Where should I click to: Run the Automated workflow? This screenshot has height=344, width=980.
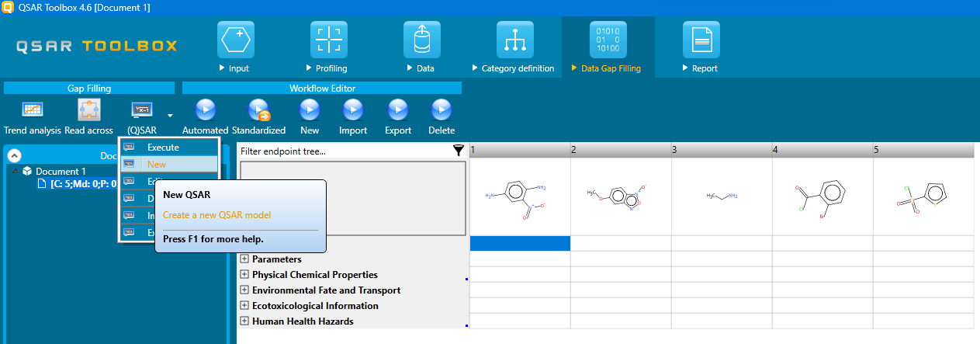pos(206,117)
